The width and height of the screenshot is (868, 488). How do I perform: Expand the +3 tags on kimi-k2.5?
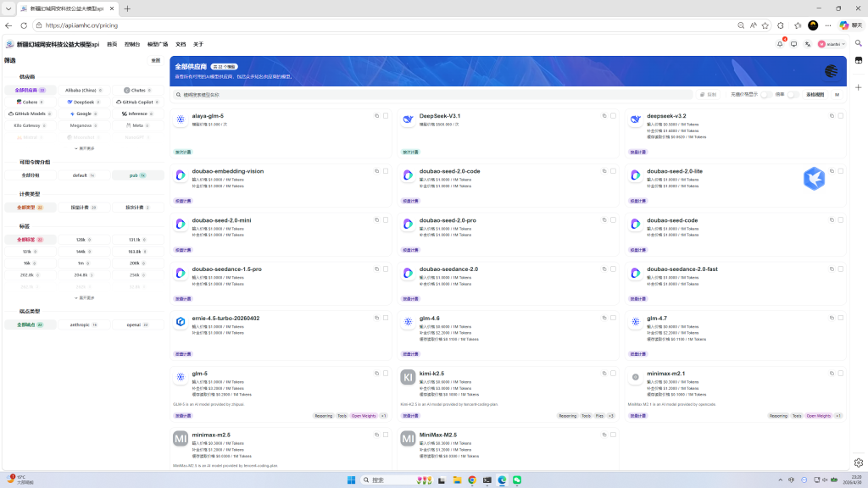611,416
